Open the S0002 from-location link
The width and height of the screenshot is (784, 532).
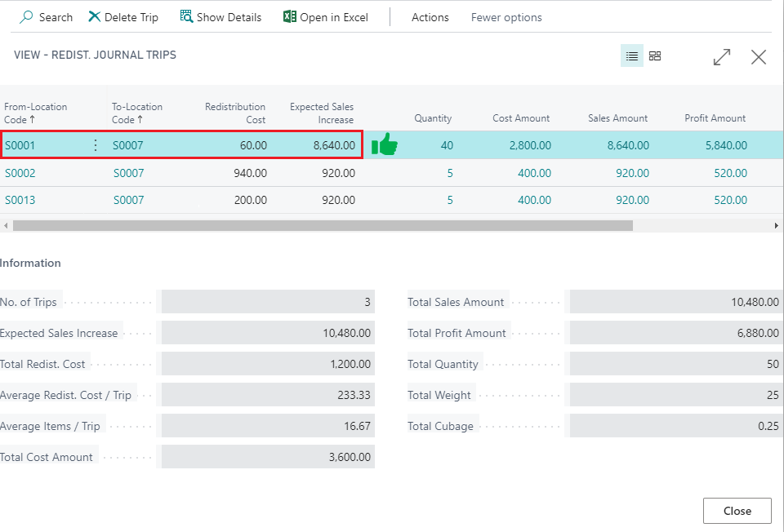click(20, 173)
